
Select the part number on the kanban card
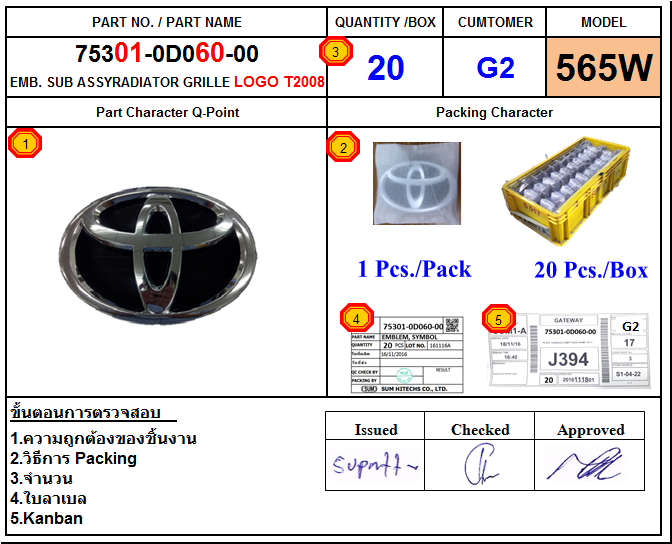coord(570,332)
